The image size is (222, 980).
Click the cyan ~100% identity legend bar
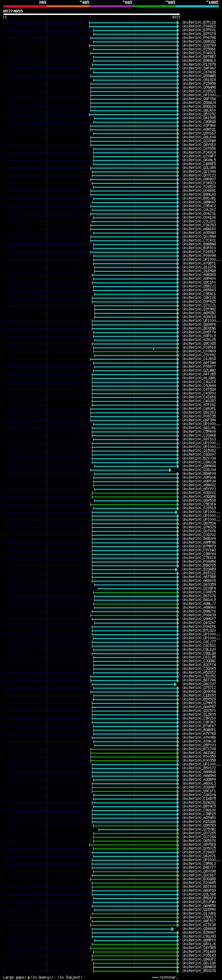point(197,6)
